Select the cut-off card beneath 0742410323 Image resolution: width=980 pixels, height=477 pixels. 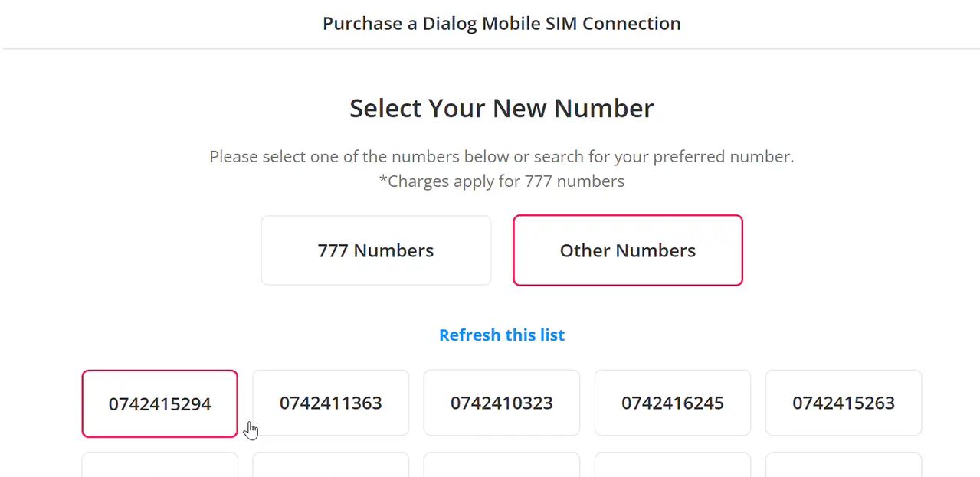[501, 466]
